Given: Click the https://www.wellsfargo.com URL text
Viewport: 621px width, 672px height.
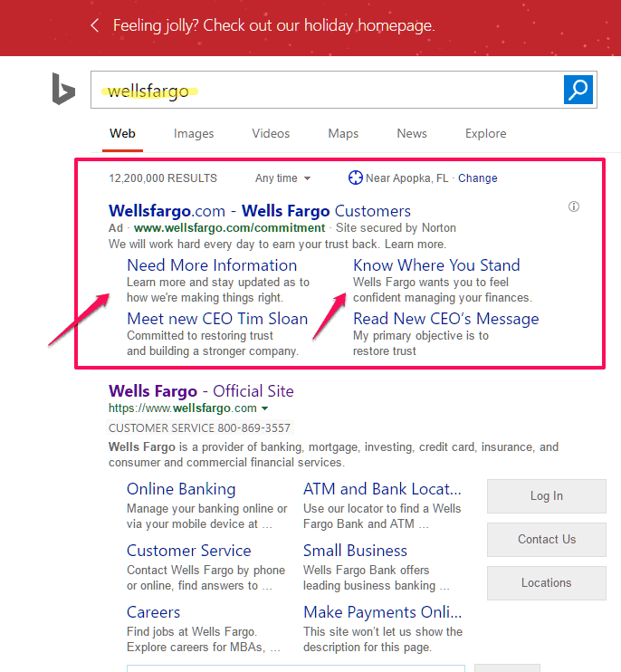Looking at the screenshot, I should tap(183, 408).
